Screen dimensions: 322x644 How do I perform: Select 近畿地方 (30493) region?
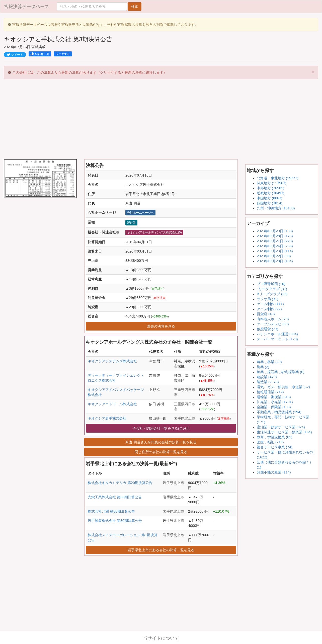click(x=270, y=193)
